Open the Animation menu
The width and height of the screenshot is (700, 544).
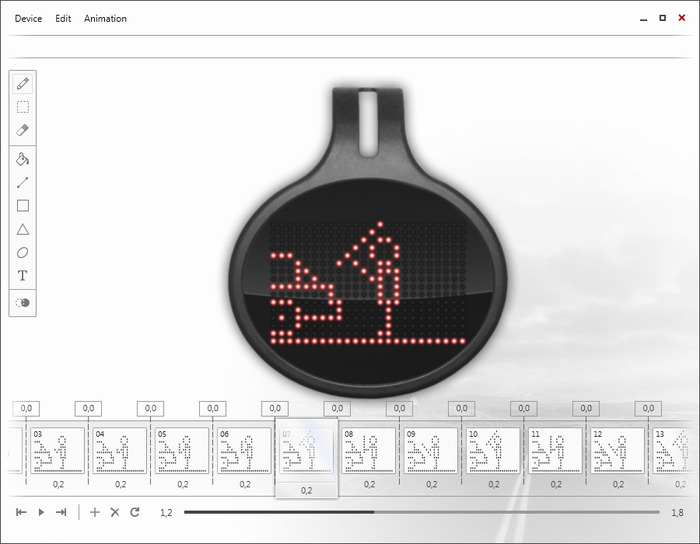click(x=105, y=19)
